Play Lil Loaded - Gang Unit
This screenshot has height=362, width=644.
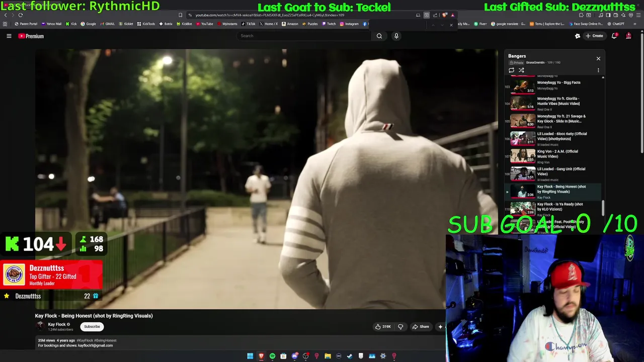553,174
